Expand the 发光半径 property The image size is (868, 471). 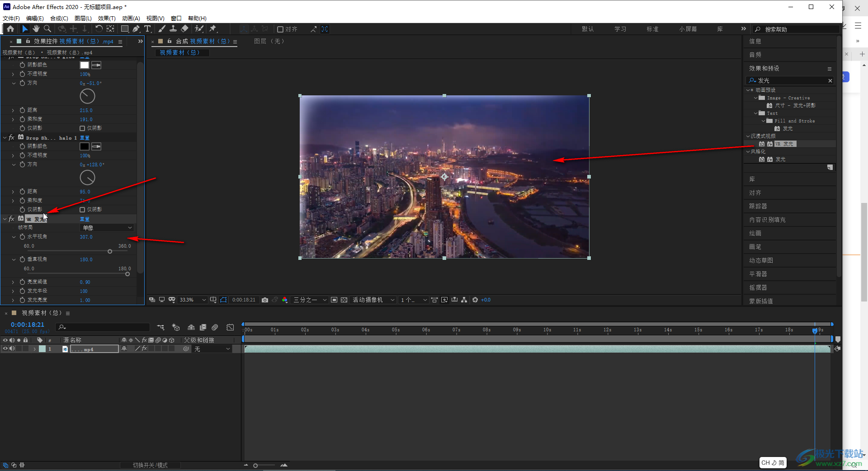(x=13, y=291)
